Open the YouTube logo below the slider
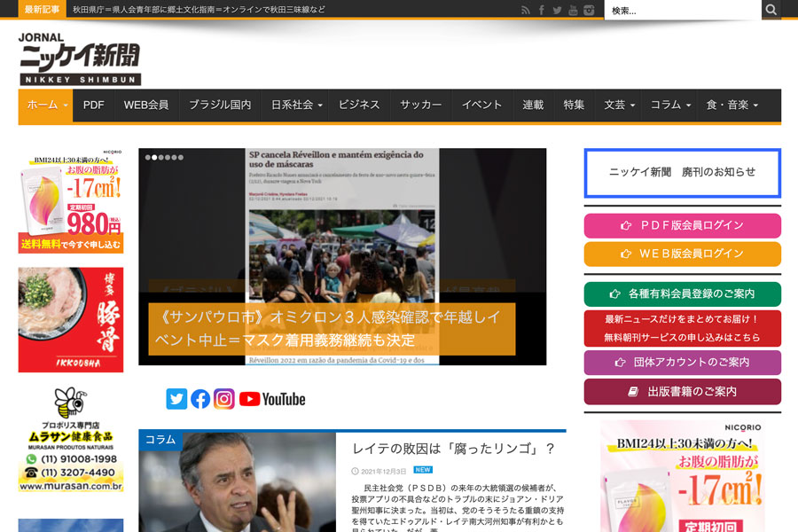 click(272, 399)
